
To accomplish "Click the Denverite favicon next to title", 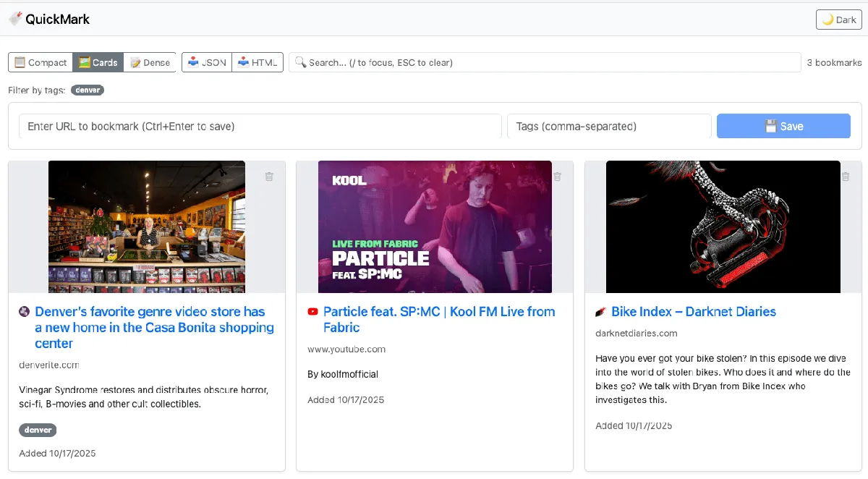I will point(24,312).
